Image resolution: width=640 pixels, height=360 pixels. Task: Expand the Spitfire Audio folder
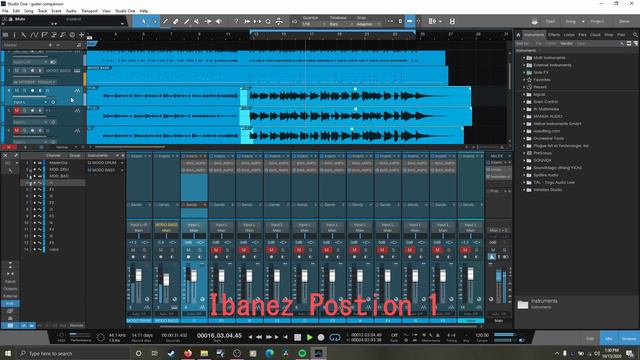coord(524,175)
